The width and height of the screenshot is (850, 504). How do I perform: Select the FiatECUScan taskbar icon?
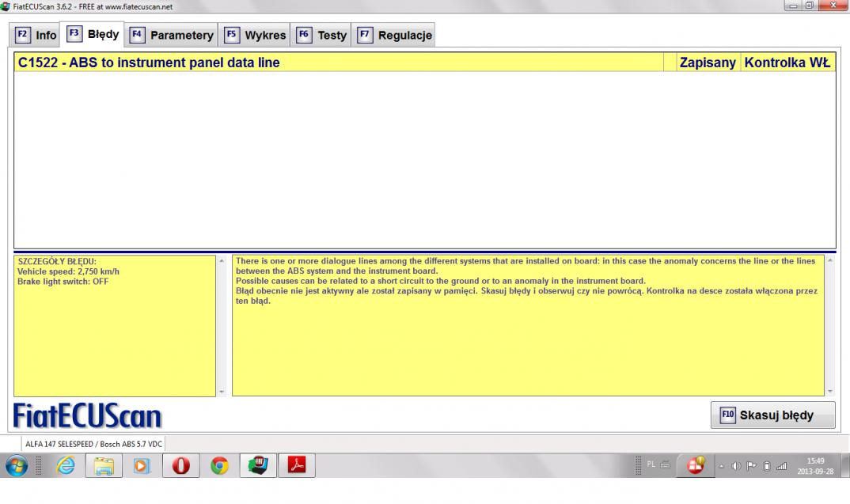point(258,465)
